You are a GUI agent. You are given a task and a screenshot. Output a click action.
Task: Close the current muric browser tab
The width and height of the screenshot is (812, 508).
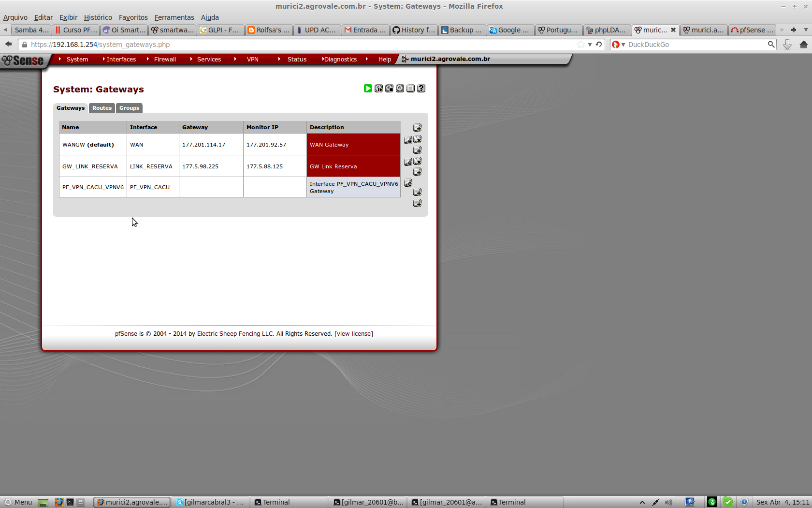(x=673, y=30)
